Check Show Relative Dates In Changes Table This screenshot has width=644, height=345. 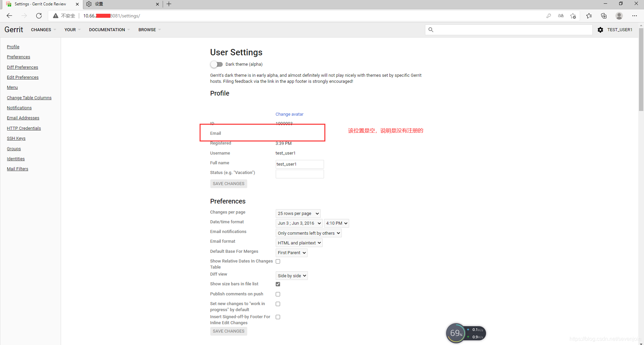point(278,261)
